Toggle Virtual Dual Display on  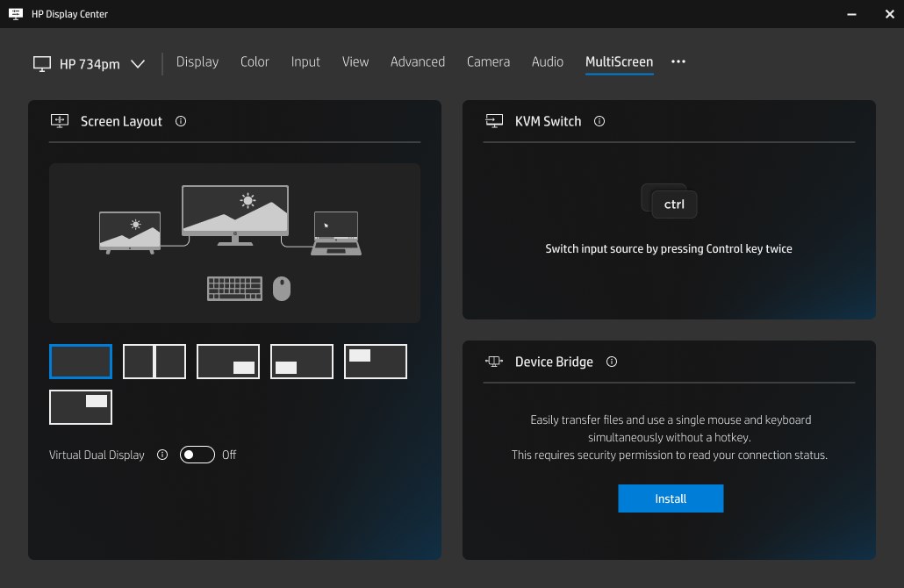[197, 455]
